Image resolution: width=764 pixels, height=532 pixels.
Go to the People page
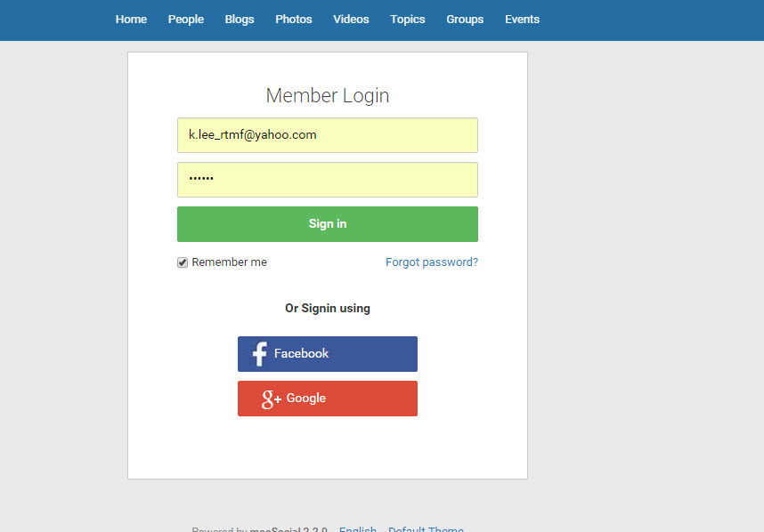[186, 20]
